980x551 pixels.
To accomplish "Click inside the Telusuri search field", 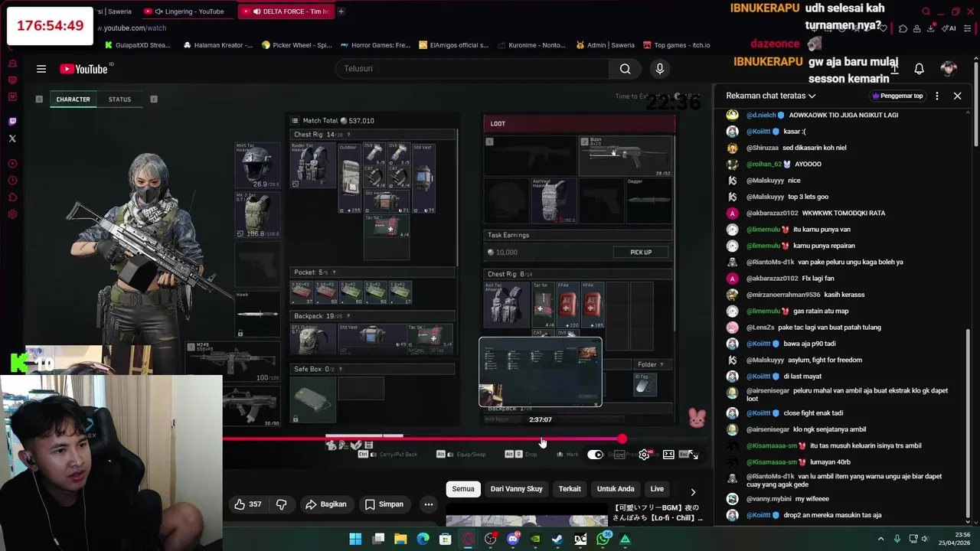I will [x=472, y=69].
